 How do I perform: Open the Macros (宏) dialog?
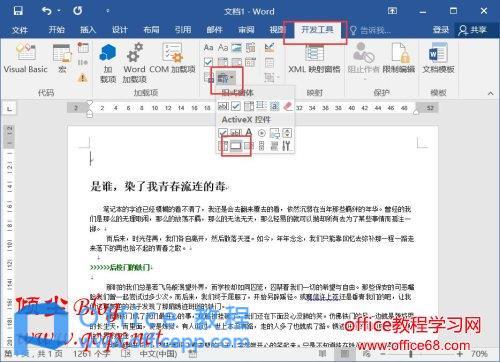62,58
